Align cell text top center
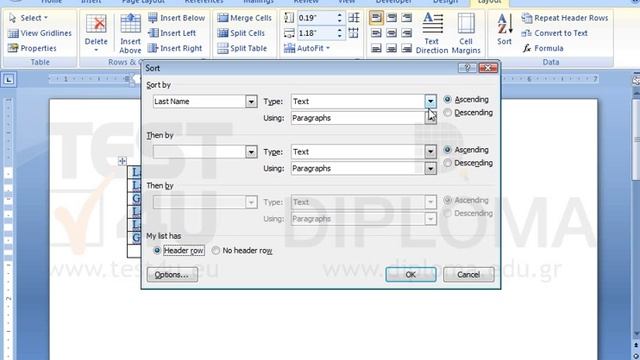Viewport: 640px width, 360px height. (391, 18)
